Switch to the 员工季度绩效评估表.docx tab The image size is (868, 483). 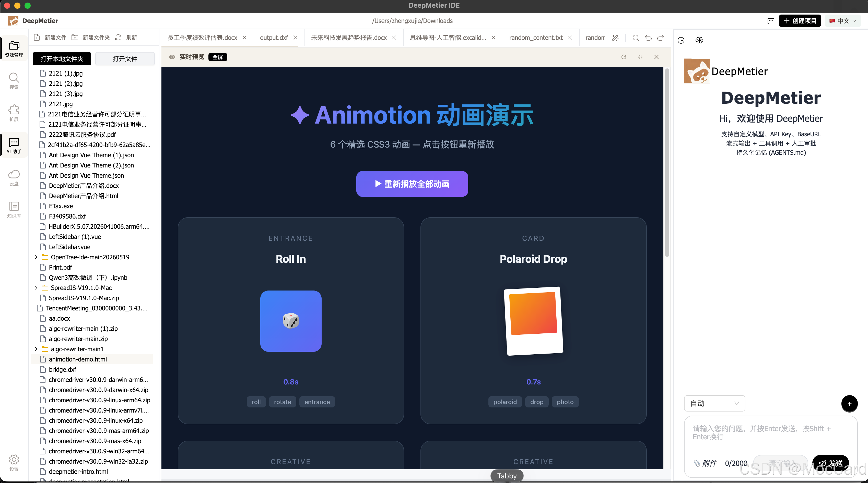point(203,38)
